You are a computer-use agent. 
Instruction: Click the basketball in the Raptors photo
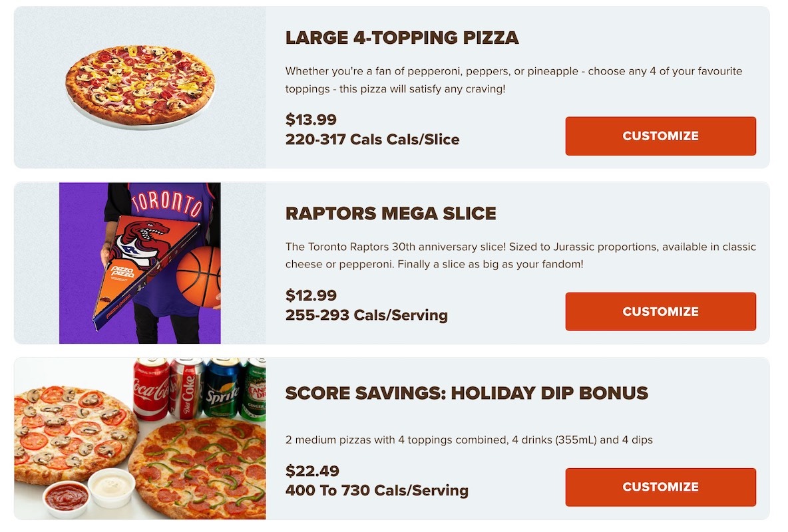(x=199, y=277)
